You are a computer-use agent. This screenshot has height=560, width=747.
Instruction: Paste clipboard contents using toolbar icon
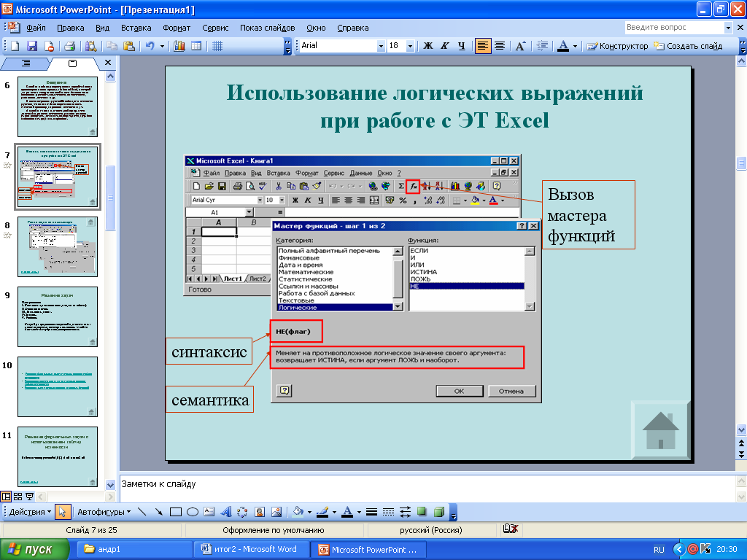point(128,46)
